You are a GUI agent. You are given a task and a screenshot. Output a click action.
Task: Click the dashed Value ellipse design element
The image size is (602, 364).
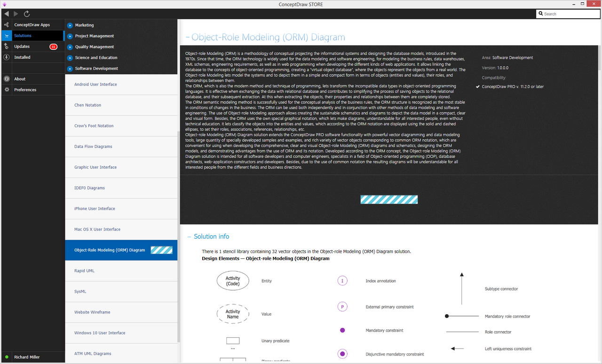point(232,314)
